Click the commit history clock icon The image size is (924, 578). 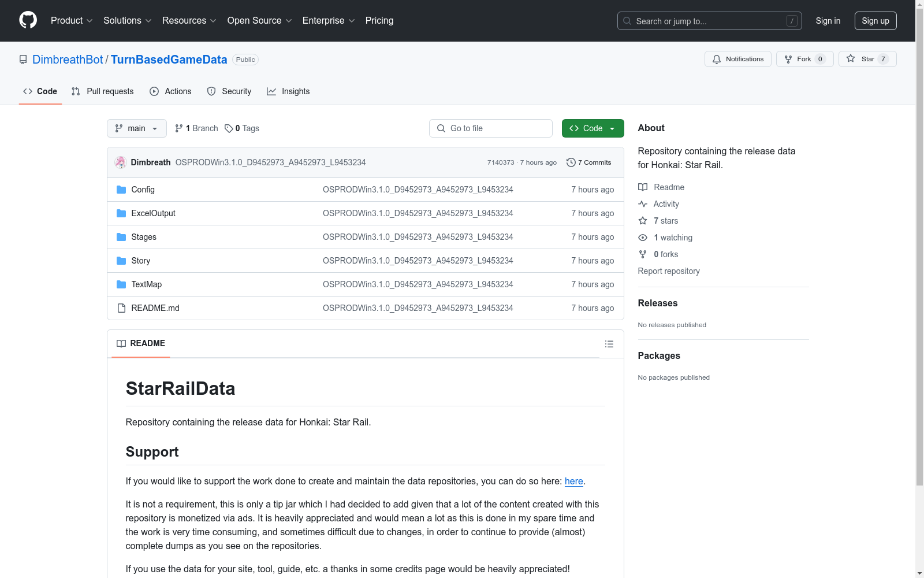tap(571, 162)
